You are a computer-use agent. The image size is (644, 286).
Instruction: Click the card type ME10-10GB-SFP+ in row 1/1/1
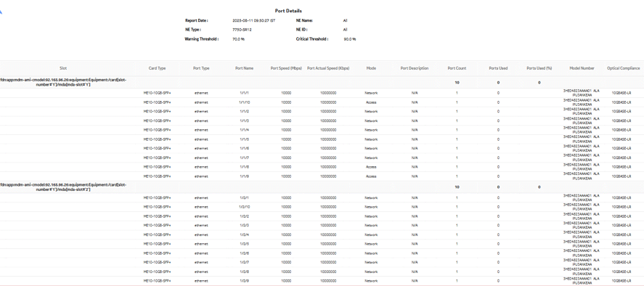tap(157, 93)
